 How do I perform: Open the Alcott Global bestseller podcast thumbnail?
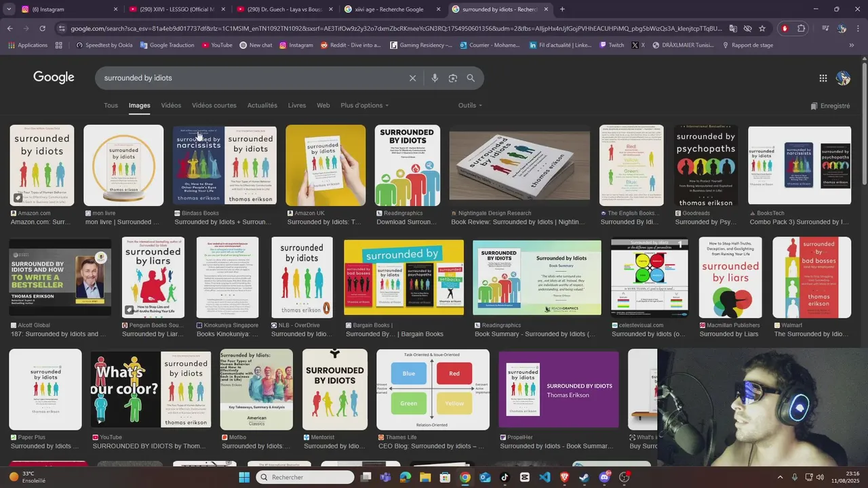(x=60, y=277)
